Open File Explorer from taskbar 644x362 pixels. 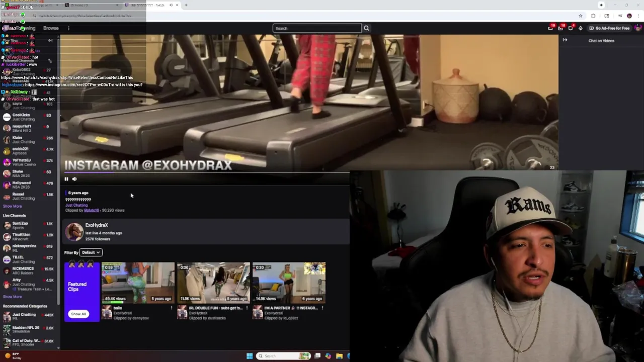click(x=339, y=356)
